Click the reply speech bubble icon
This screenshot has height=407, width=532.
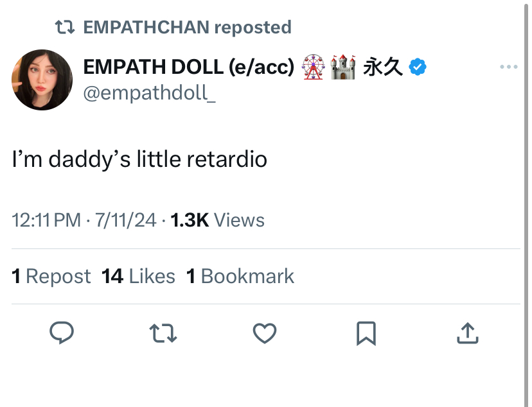62,333
